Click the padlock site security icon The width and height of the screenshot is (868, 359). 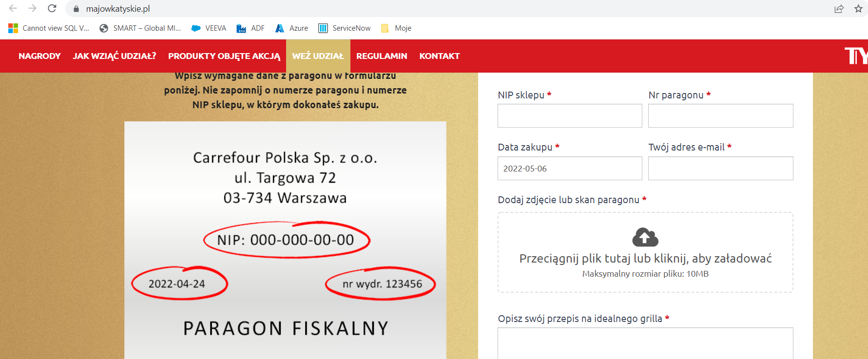coord(76,9)
